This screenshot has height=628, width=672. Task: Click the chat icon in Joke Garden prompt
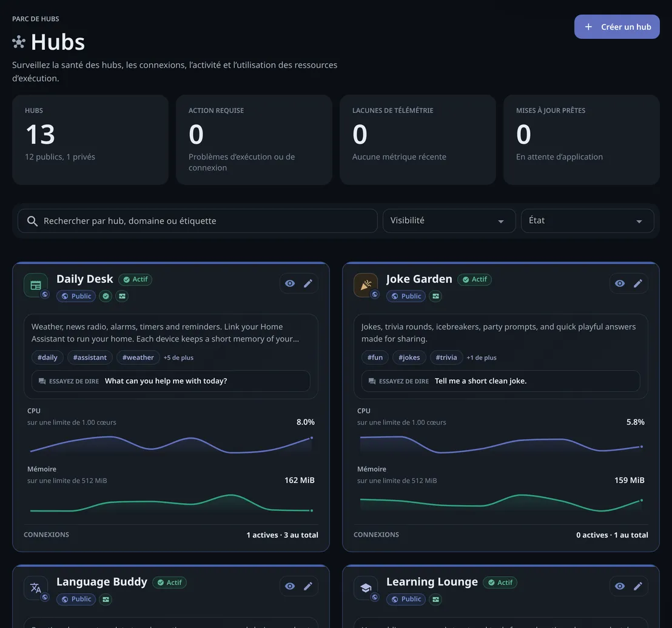click(372, 381)
